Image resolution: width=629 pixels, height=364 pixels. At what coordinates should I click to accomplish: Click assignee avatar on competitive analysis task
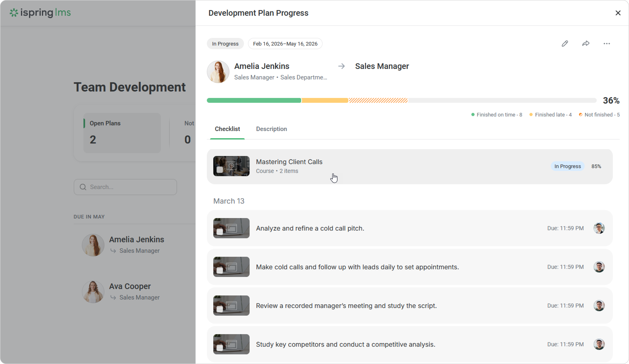(x=599, y=344)
